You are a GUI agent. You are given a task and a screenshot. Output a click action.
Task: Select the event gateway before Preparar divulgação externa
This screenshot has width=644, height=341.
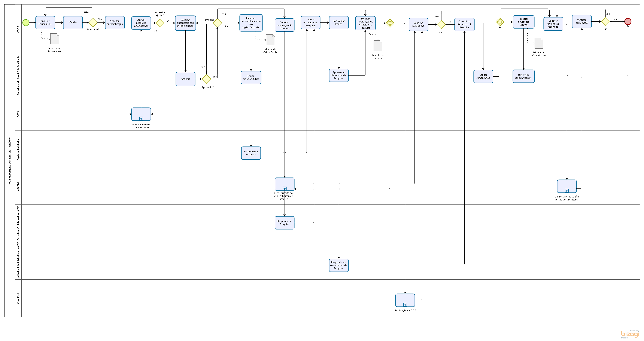point(499,22)
